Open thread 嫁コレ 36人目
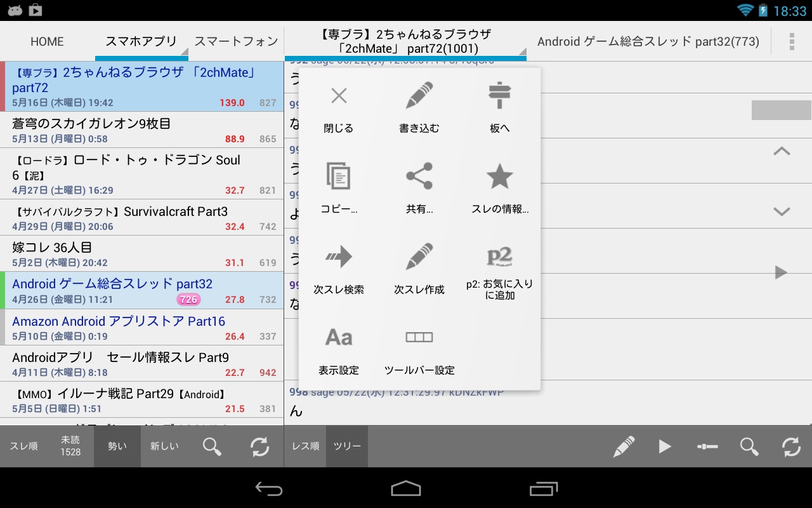 [141, 254]
